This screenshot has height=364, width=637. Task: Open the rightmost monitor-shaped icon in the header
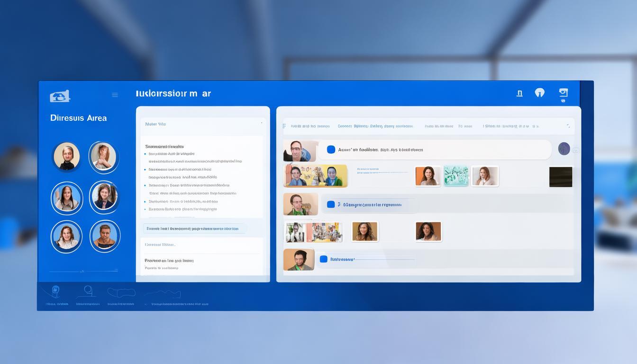pos(563,93)
